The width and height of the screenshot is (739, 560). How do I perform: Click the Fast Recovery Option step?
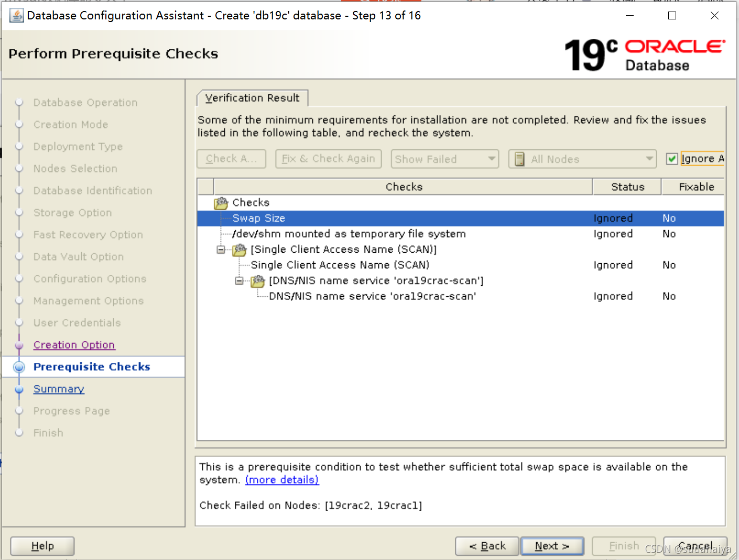coord(88,235)
